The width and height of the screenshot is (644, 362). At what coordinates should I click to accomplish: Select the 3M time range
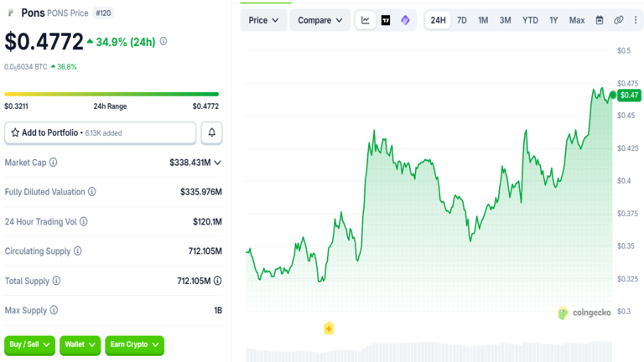click(x=505, y=20)
